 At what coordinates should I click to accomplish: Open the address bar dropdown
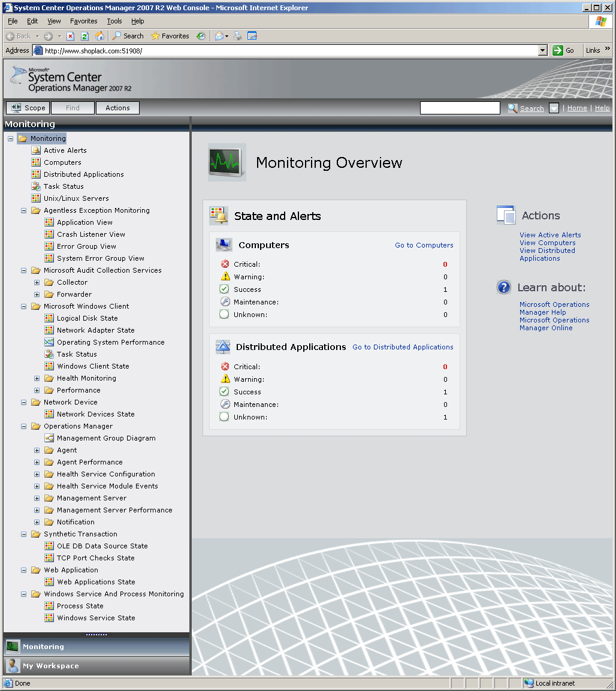pyautogui.click(x=543, y=51)
